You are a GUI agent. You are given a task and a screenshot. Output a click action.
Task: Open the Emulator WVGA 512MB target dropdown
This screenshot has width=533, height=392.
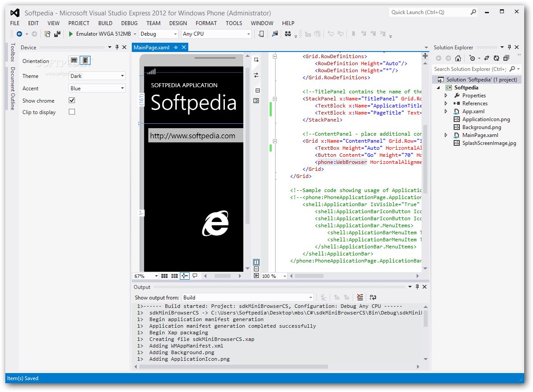[134, 34]
